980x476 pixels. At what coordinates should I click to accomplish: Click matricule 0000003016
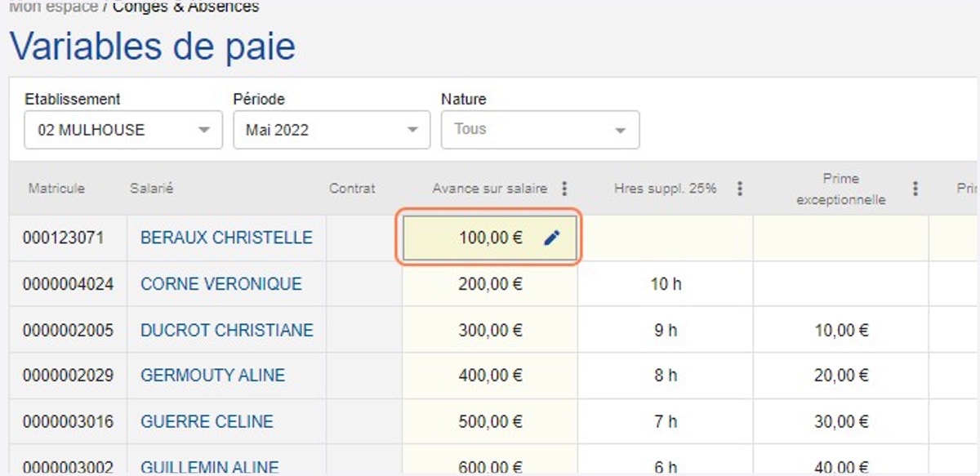[x=68, y=422]
